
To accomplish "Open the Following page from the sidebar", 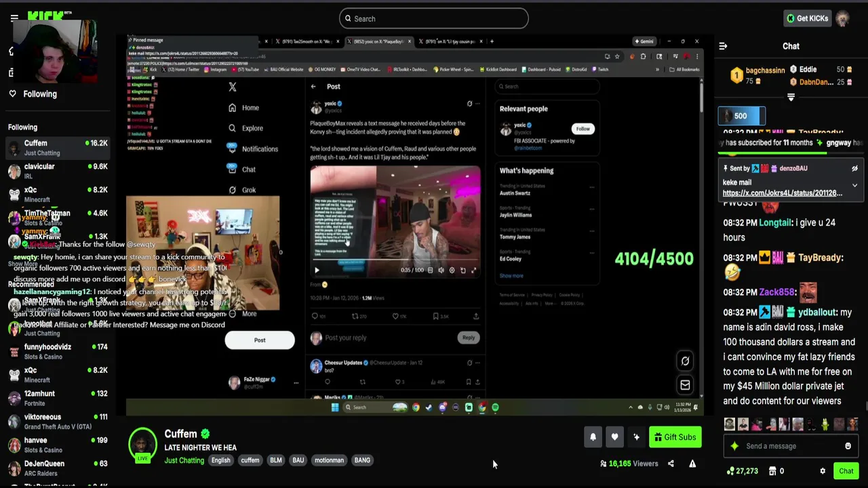I will click(x=40, y=94).
